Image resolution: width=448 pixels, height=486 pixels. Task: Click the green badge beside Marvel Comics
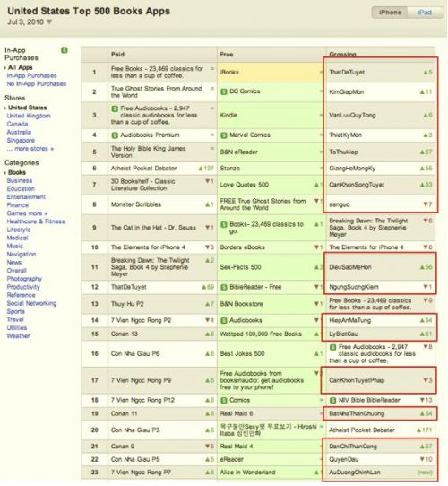pos(224,135)
